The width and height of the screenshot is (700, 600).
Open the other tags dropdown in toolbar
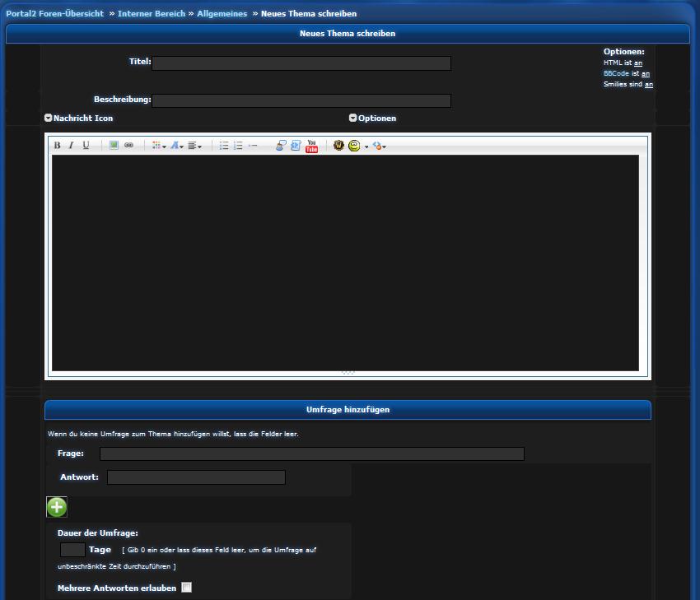[379, 146]
